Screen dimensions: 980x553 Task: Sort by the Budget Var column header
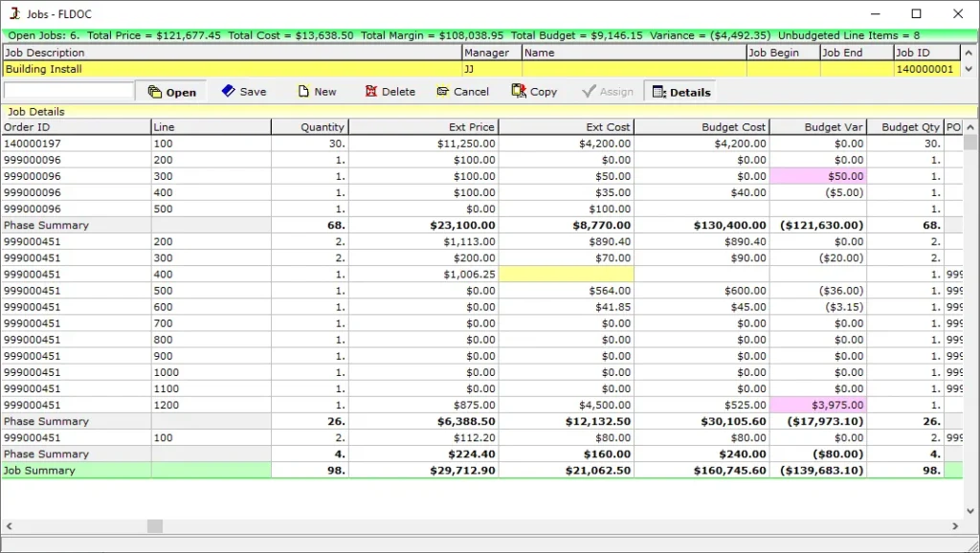(818, 127)
